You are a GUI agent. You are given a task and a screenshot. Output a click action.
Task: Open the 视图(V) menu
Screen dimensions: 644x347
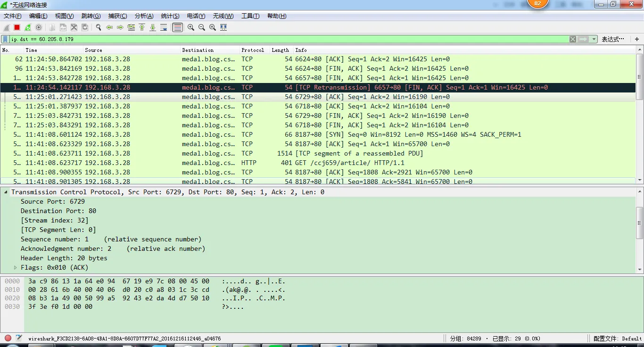[x=64, y=16]
